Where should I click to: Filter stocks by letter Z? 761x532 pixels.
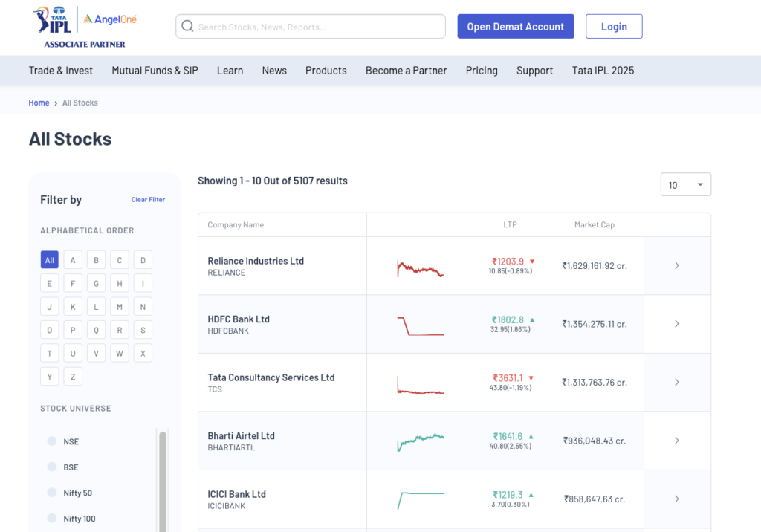73,376
